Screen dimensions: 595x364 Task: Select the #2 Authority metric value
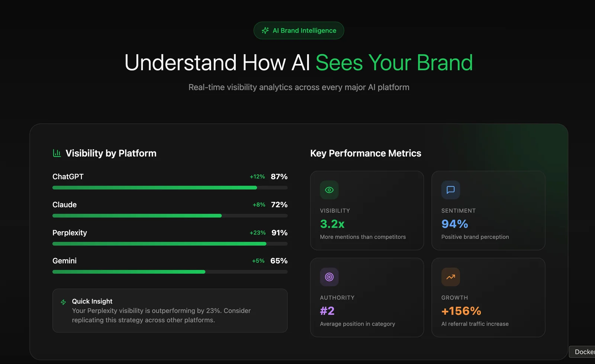327,311
